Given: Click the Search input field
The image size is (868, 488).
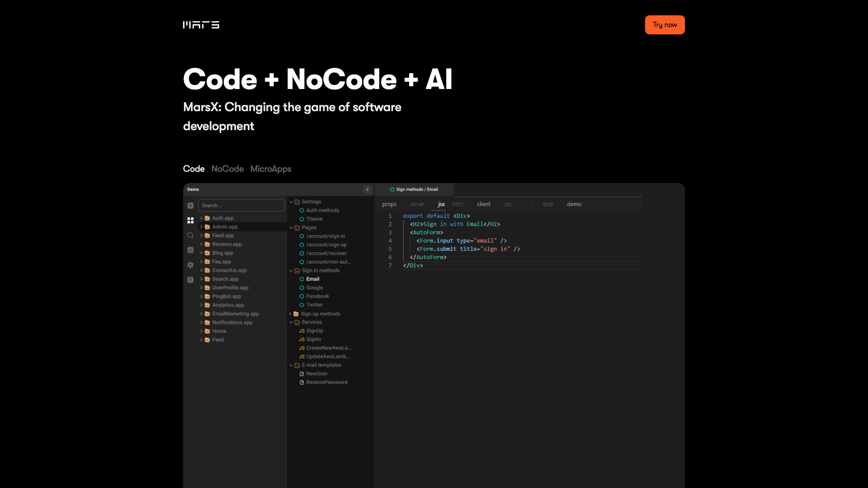Looking at the screenshot, I should 241,206.
